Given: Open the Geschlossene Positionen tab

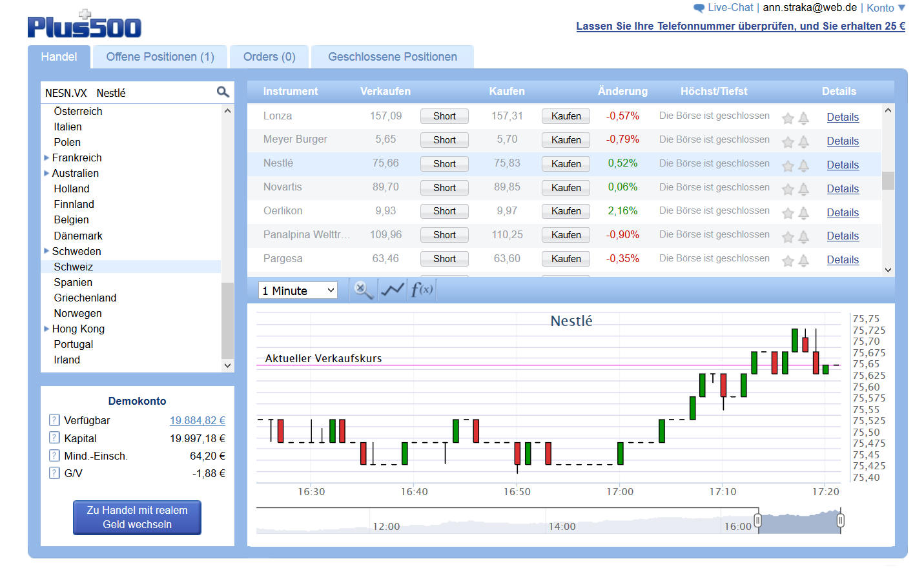Looking at the screenshot, I should click(x=393, y=57).
